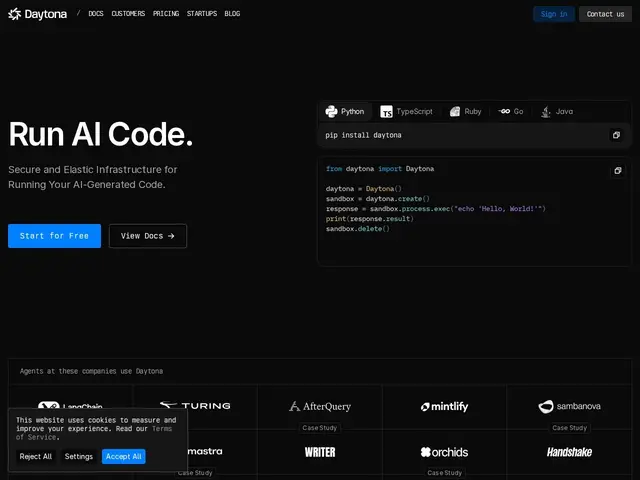Select the Python language tab
640x480 pixels.
click(345, 111)
